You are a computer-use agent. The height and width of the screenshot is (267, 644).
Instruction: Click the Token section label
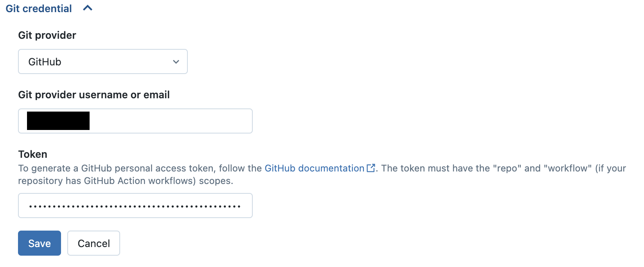[x=32, y=154]
